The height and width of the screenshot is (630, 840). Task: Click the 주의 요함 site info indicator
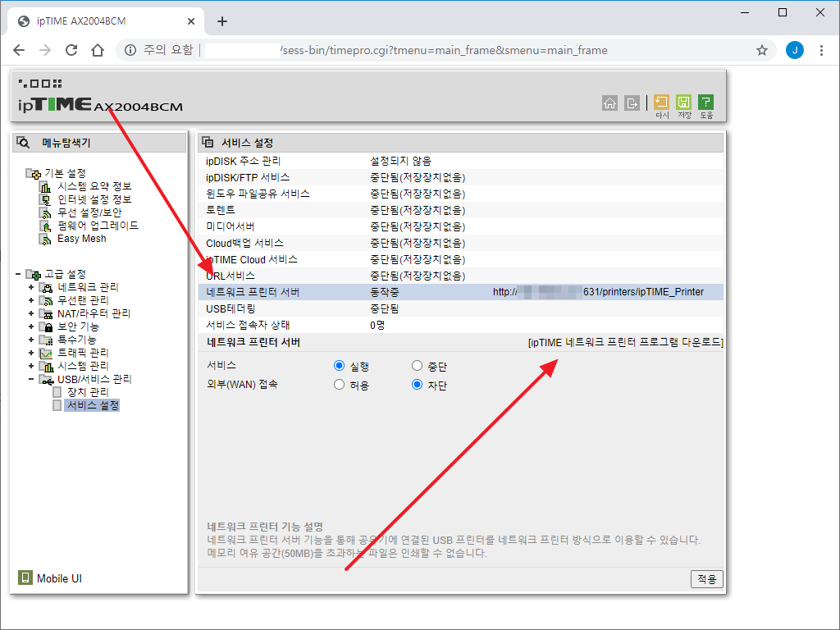tap(159, 50)
